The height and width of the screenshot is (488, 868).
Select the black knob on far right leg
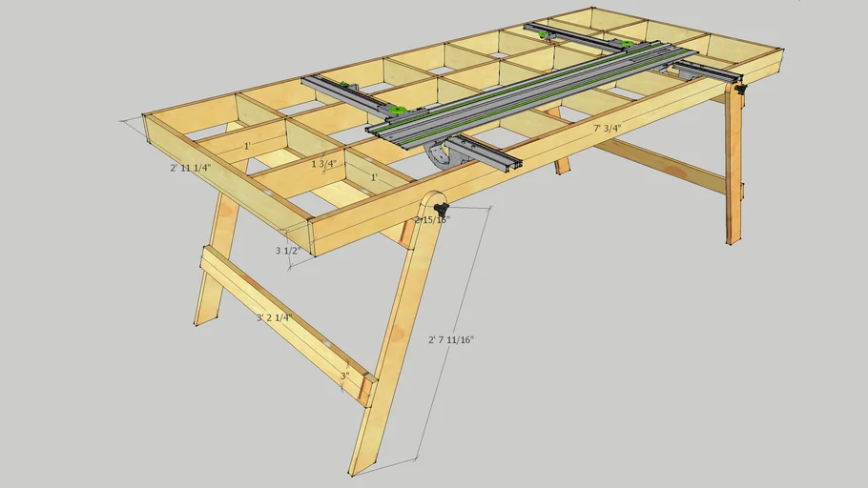pos(740,89)
